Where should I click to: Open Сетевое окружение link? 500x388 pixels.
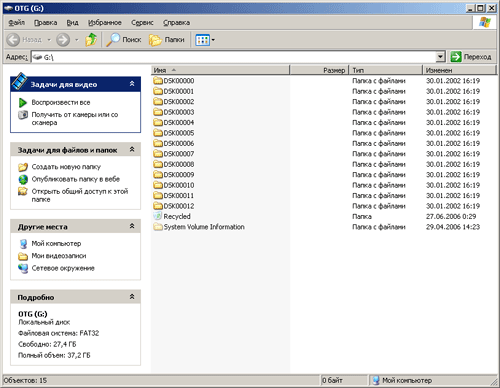[x=63, y=268]
